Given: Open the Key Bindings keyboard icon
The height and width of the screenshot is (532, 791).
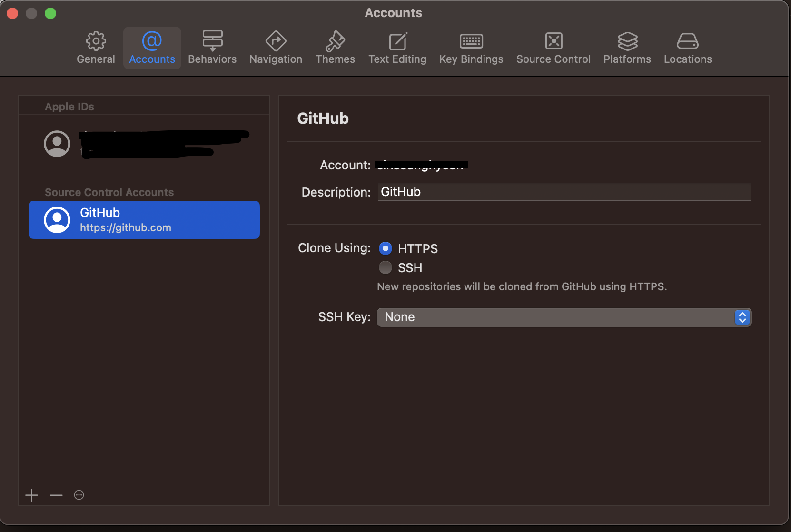Looking at the screenshot, I should 471,41.
